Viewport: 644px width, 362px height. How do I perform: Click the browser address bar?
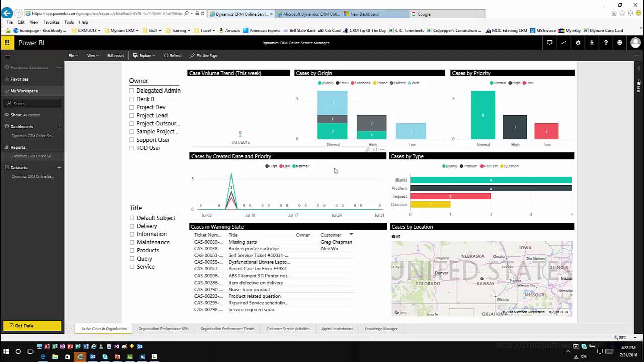(103, 13)
